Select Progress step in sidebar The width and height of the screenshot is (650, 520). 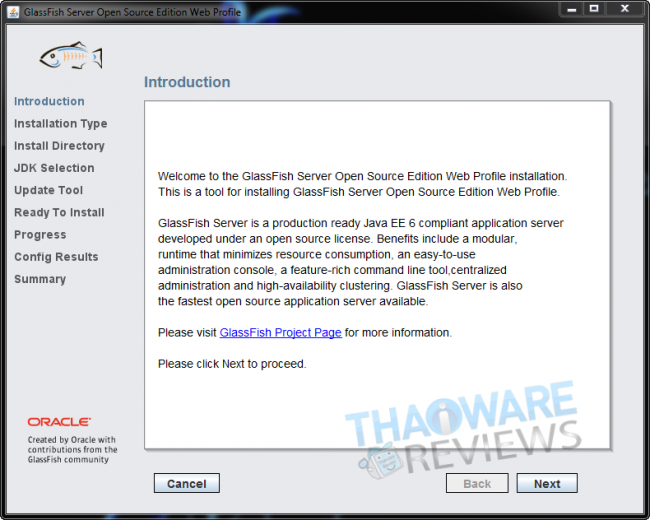tap(40, 235)
